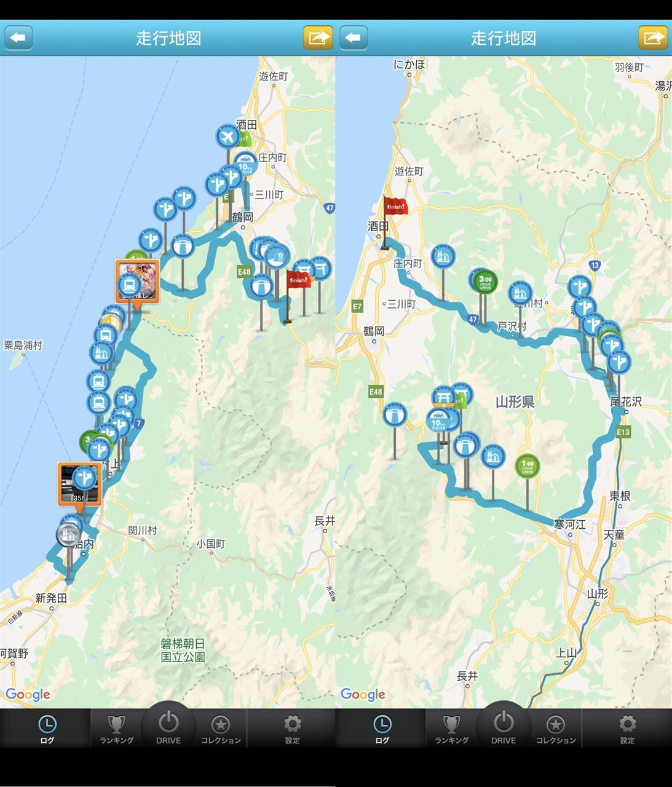Open ランキング tab on left screen
Image resolution: width=672 pixels, height=787 pixels.
tap(116, 729)
